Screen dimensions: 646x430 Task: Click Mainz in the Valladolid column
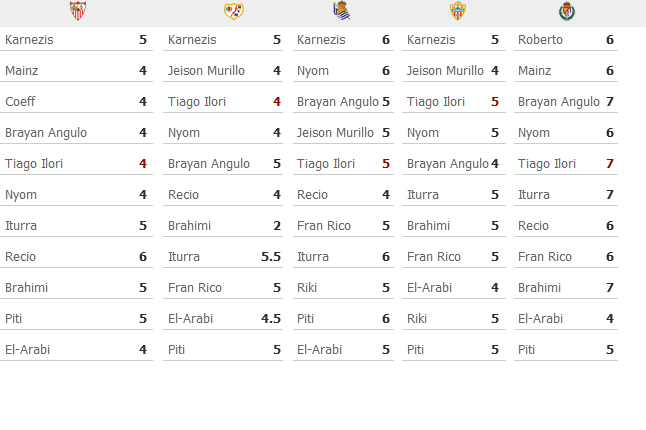(x=534, y=70)
